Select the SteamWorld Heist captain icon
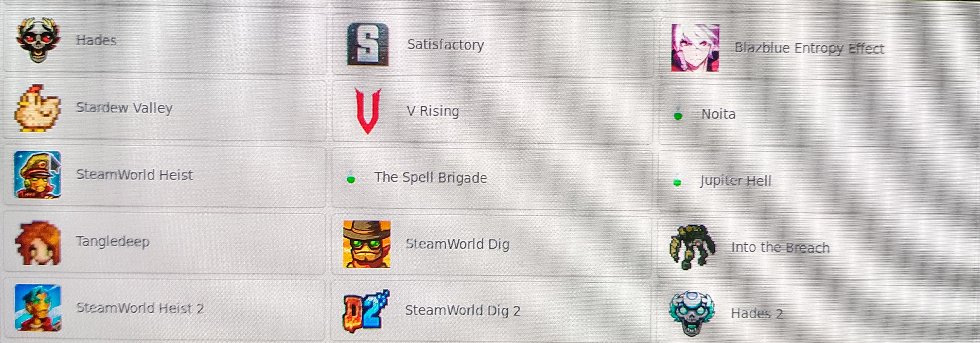 tap(37, 175)
